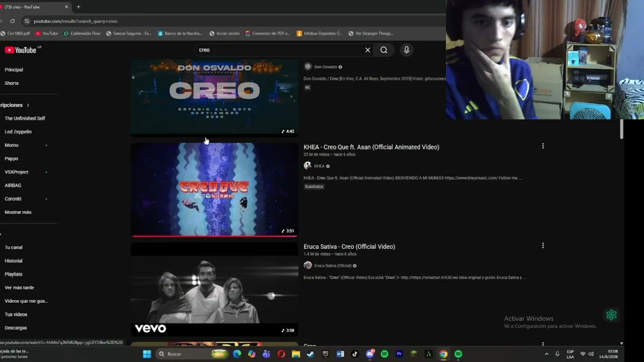The width and height of the screenshot is (644, 362).
Task: Open File Explorer from the taskbar
Action: [296, 354]
